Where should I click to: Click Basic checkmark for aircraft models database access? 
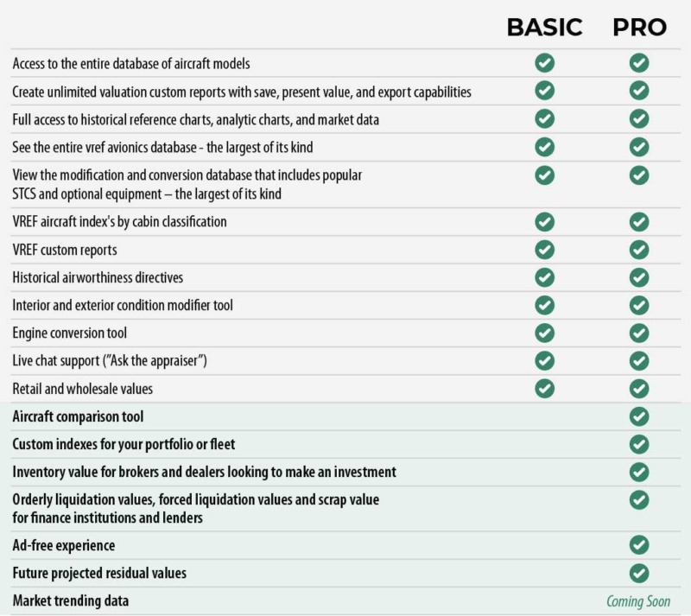[544, 62]
